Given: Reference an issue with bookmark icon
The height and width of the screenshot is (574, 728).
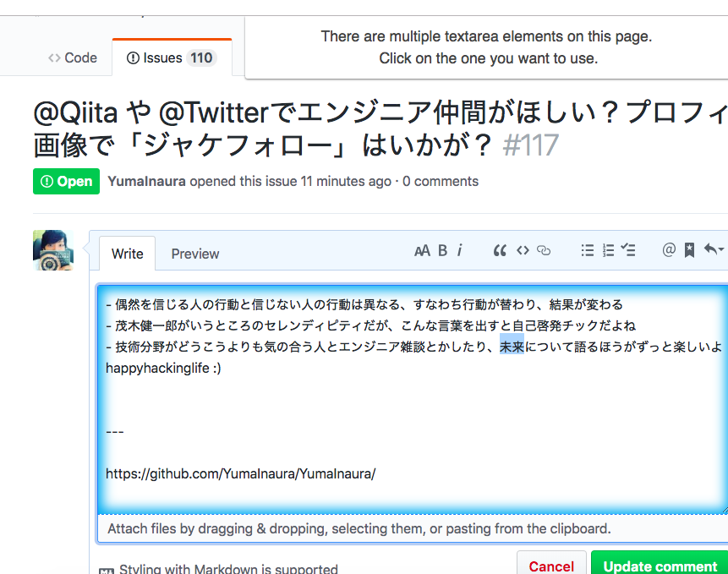Looking at the screenshot, I should 689,250.
